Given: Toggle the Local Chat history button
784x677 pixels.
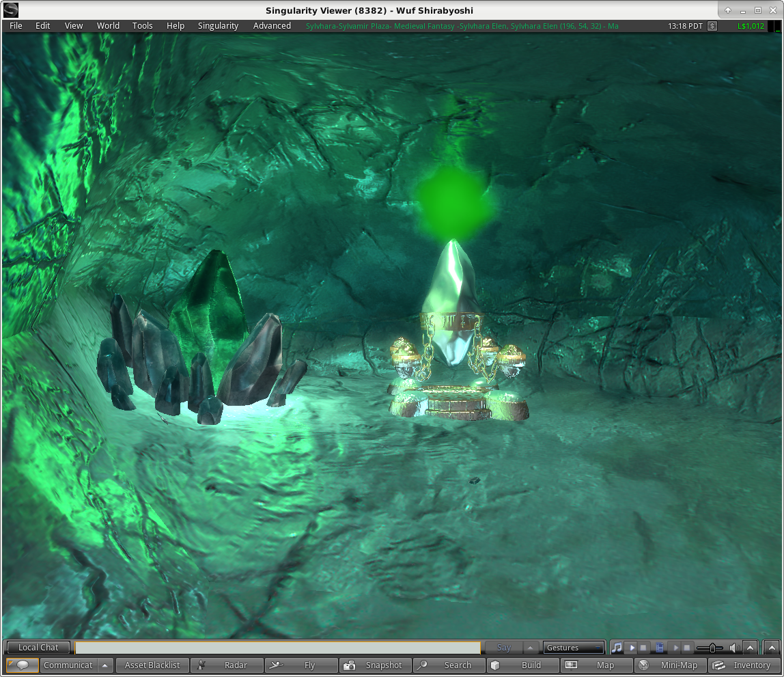Looking at the screenshot, I should tap(38, 648).
